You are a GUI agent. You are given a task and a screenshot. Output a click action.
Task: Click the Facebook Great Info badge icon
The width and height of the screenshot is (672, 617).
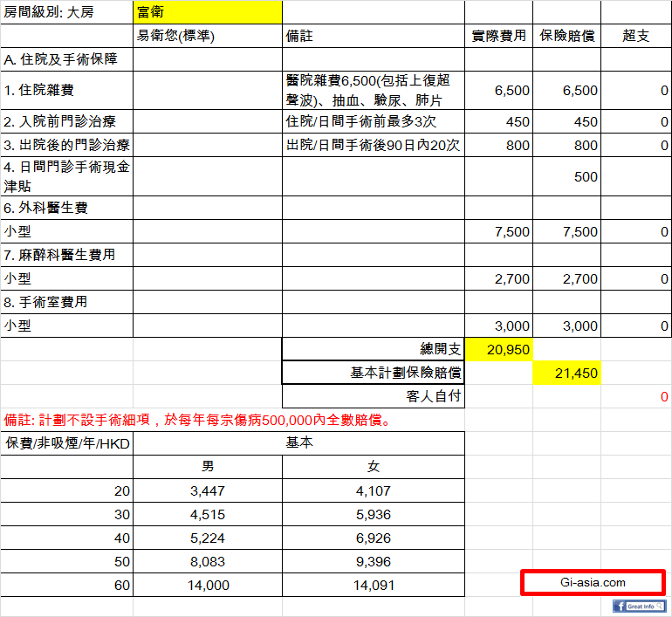[x=639, y=606]
